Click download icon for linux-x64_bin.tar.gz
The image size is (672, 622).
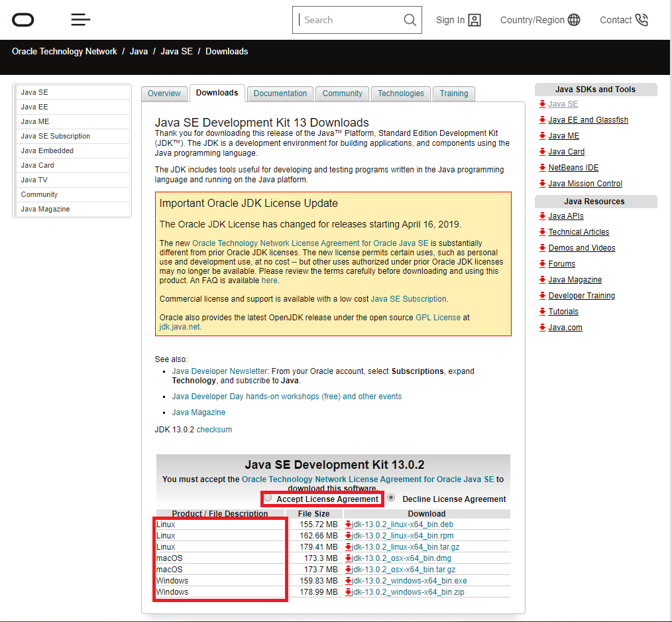coord(348,546)
